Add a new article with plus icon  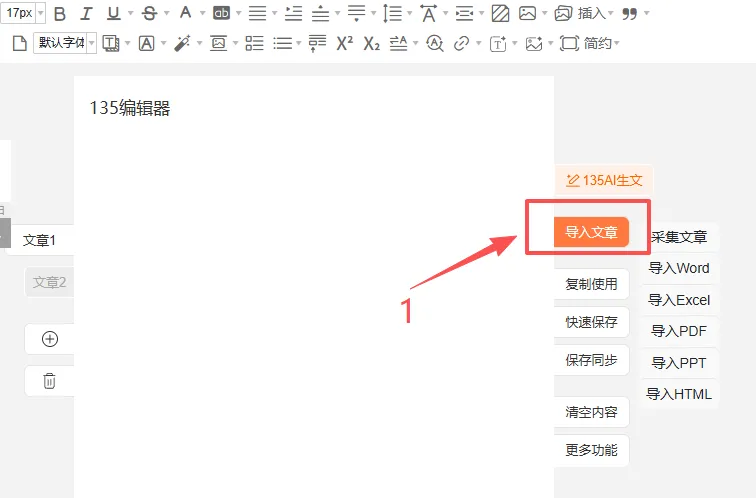50,339
